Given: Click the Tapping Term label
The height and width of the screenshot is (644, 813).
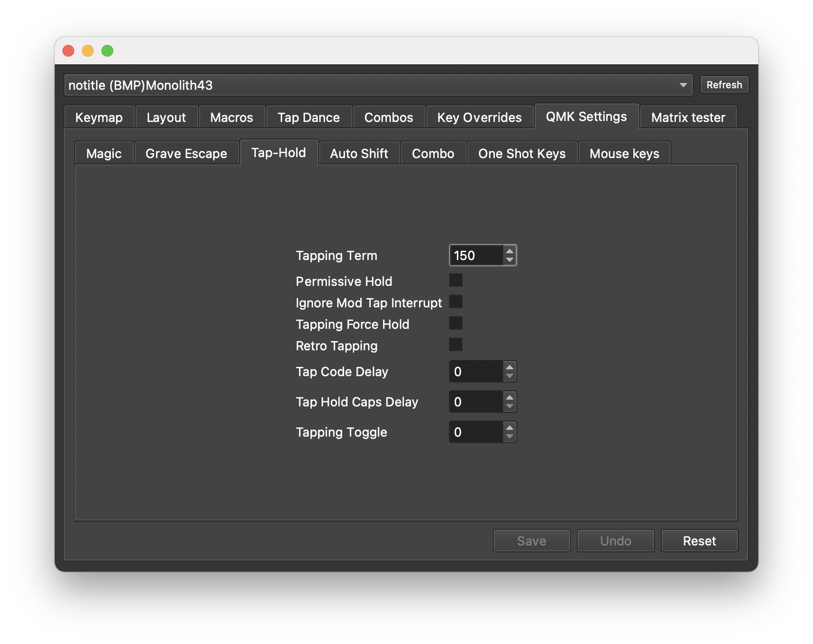Looking at the screenshot, I should (337, 256).
